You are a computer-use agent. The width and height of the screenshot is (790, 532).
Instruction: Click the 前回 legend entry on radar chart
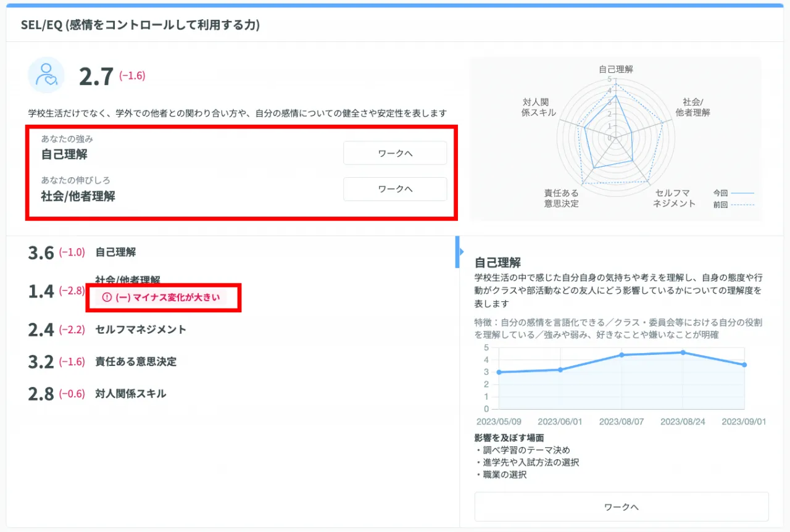pos(733,205)
